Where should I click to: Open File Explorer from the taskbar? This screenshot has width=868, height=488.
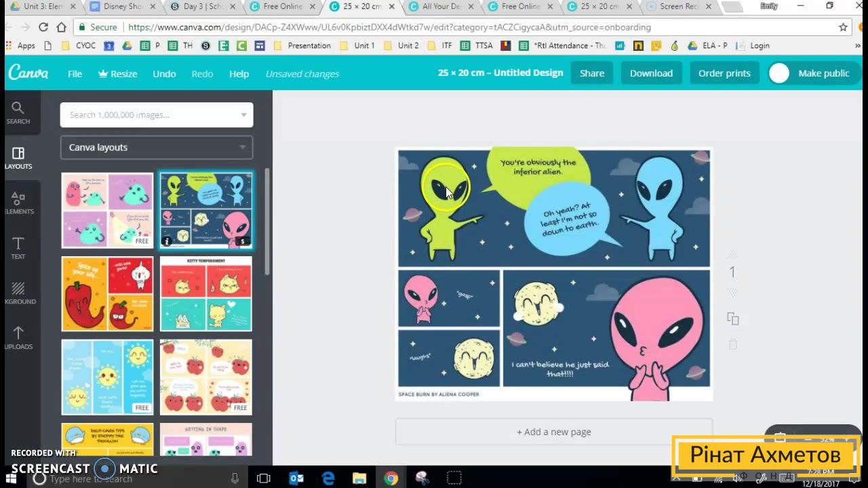click(x=359, y=479)
